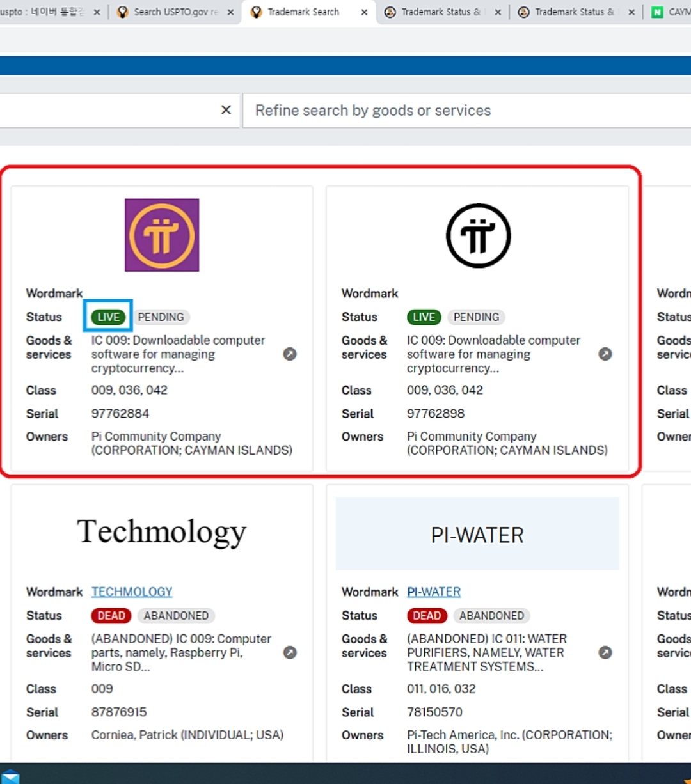Image resolution: width=691 pixels, height=784 pixels.
Task: Click ABANDONED badge on PI-WATER card
Action: coord(491,616)
